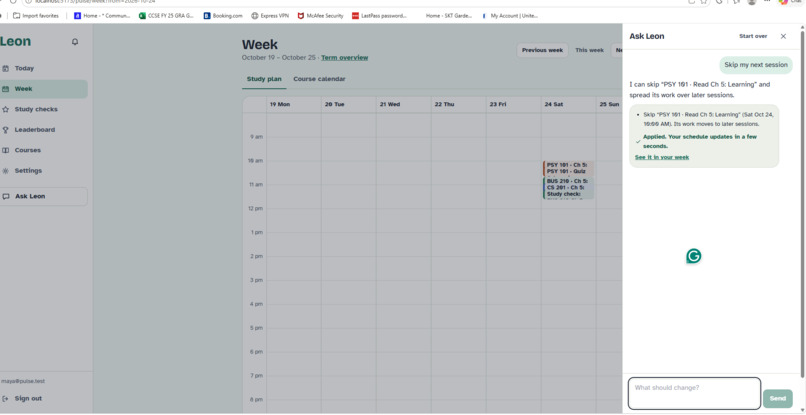Open Study check event on Saturday
This screenshot has width=806, height=415.
click(563, 194)
